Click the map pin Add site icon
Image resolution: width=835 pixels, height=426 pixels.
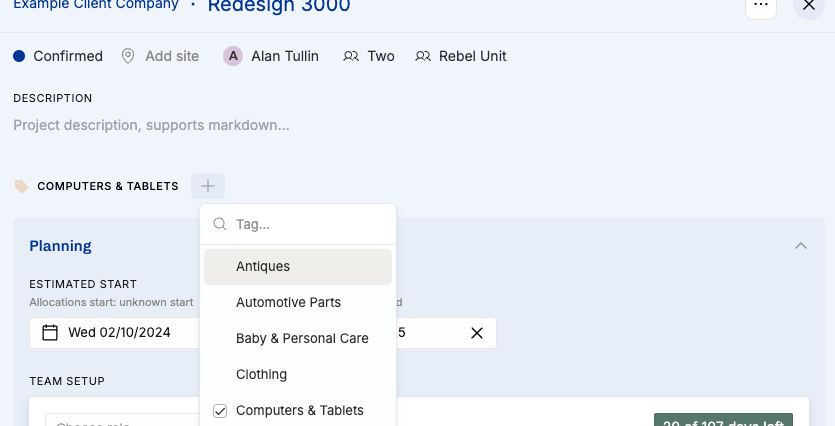(x=128, y=56)
